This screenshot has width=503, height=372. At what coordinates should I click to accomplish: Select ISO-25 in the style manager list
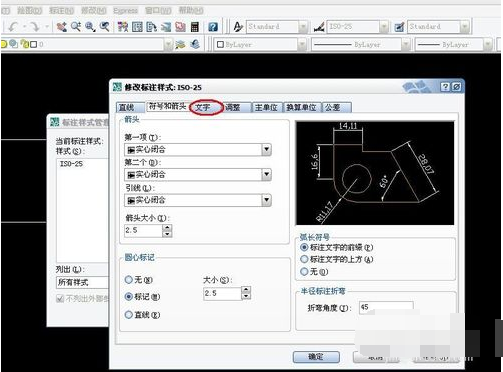[x=71, y=164]
